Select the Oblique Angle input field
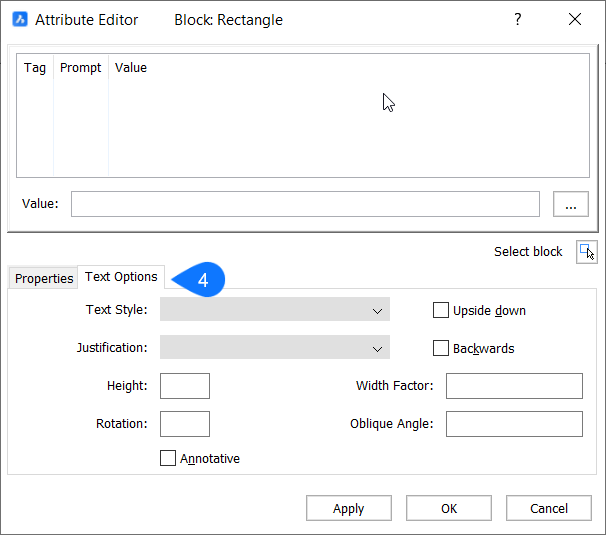 click(514, 424)
